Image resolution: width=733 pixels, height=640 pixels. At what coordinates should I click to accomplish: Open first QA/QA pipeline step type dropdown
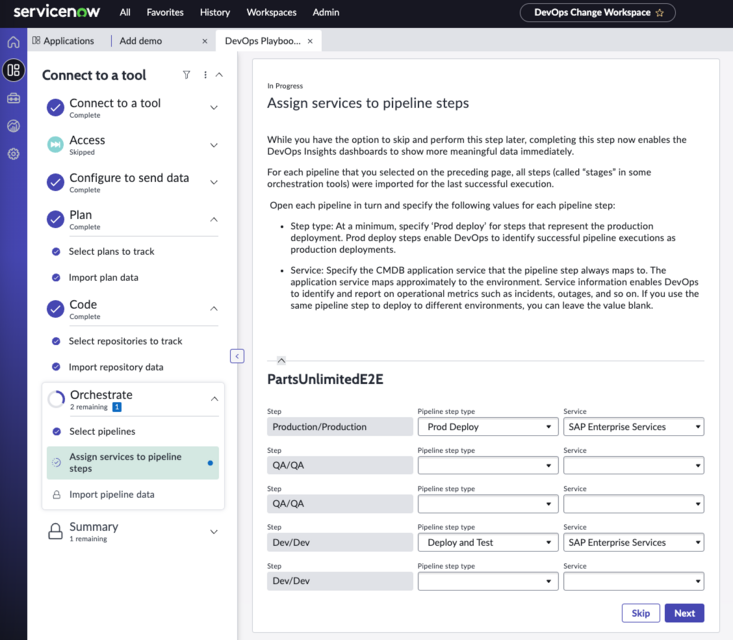coord(488,466)
